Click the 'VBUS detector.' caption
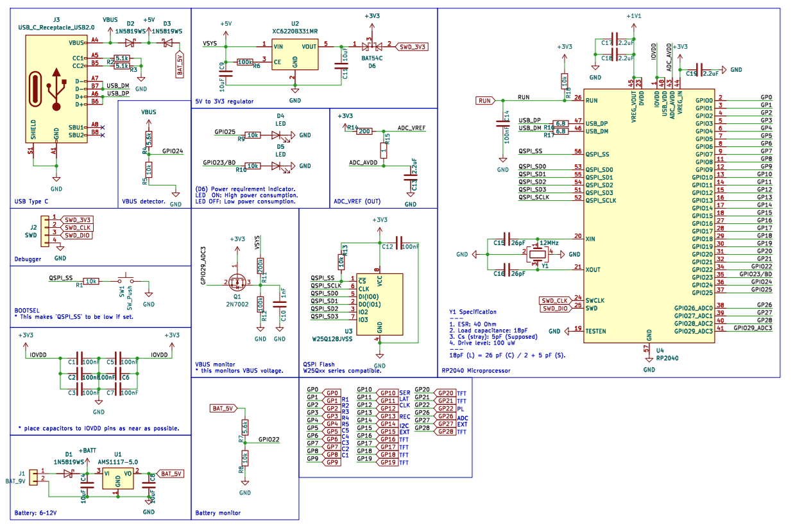Image resolution: width=793 pixels, height=532 pixels. pyautogui.click(x=144, y=202)
